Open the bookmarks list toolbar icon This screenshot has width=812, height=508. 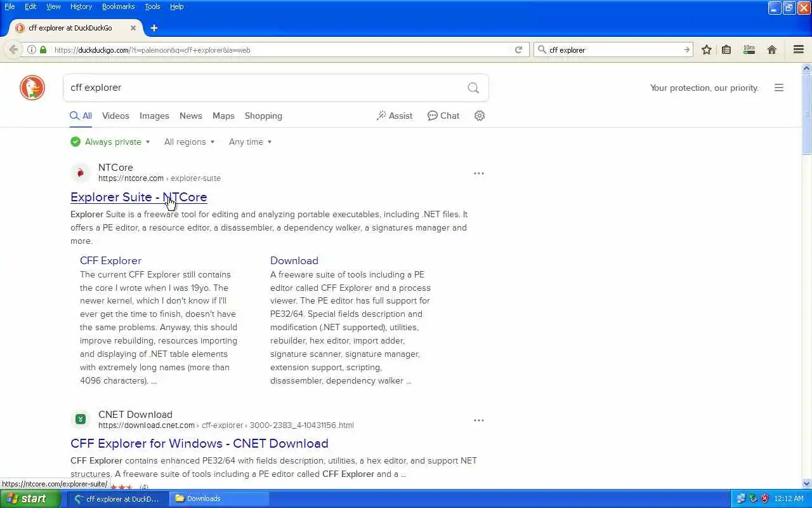click(x=726, y=50)
